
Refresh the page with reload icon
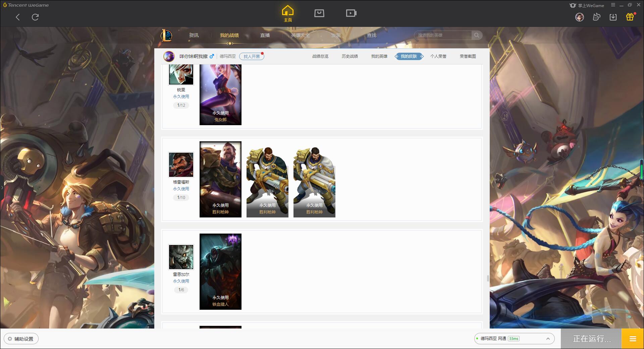pyautogui.click(x=35, y=17)
